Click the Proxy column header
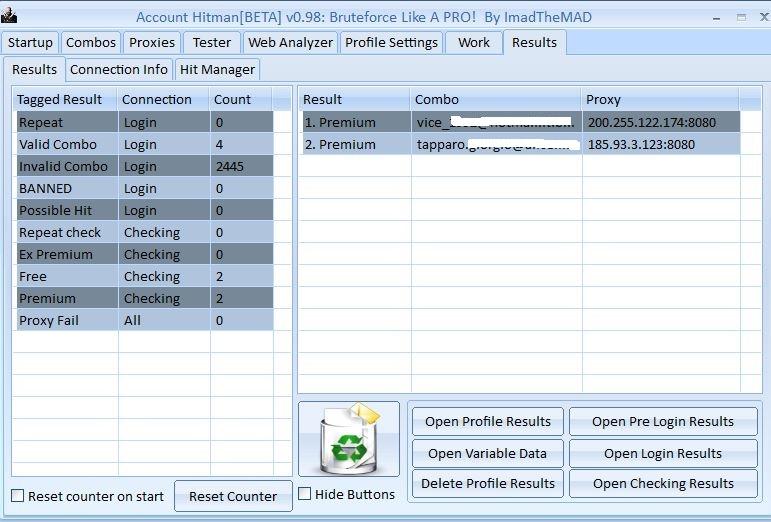The height and width of the screenshot is (522, 771). [x=660, y=99]
